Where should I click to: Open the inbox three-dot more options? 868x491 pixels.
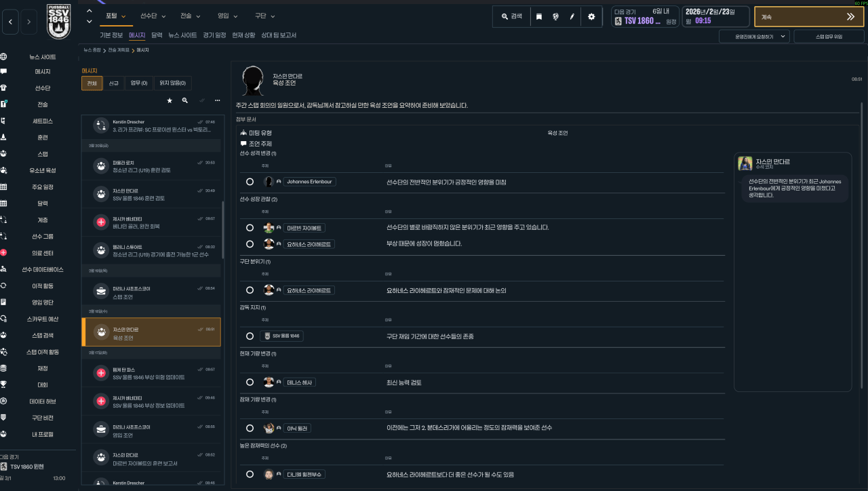pos(218,100)
